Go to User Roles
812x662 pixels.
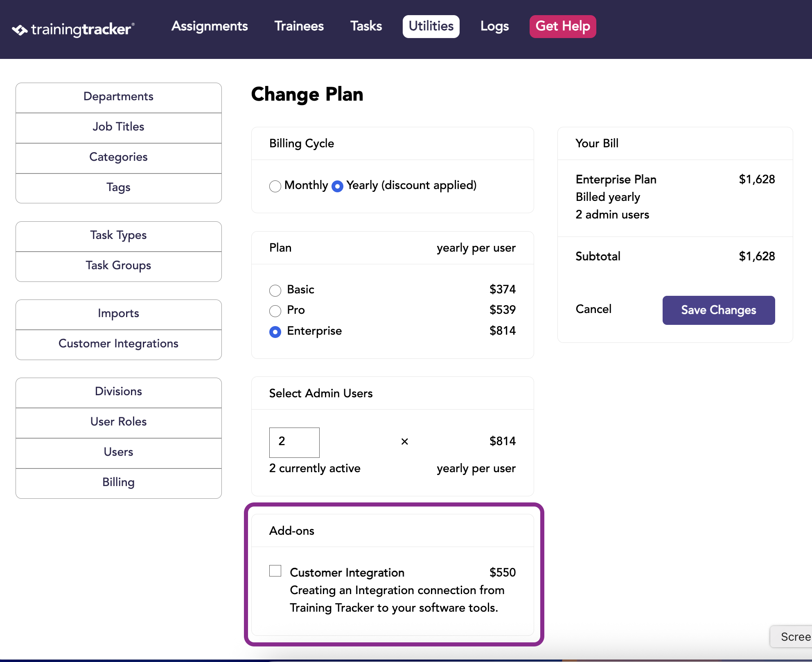click(x=119, y=422)
